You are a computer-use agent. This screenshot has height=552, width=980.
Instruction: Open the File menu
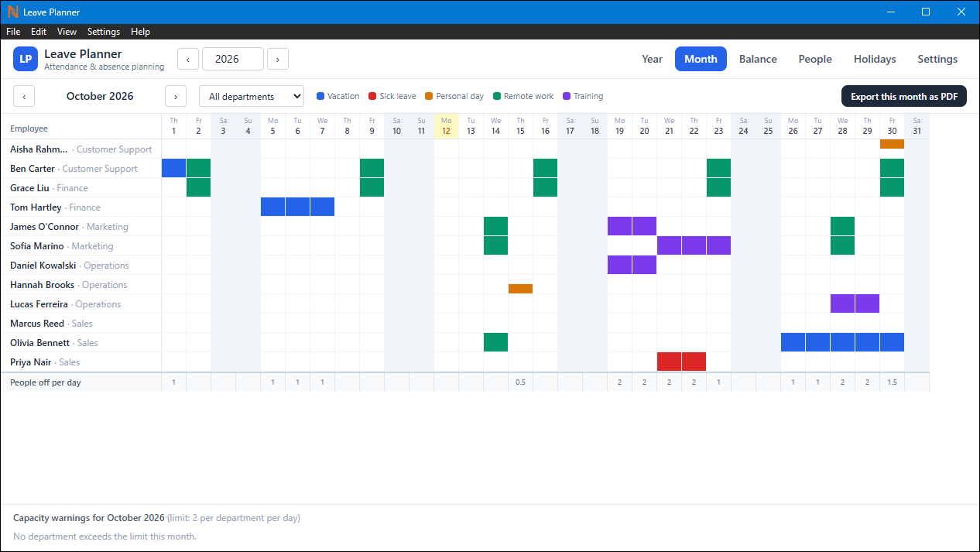(x=13, y=32)
